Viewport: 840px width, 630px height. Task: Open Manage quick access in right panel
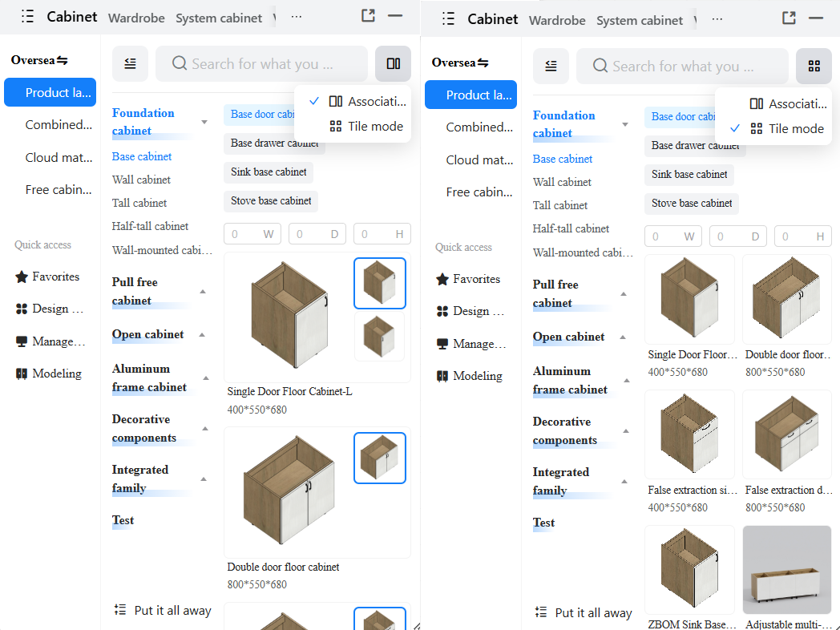click(471, 344)
